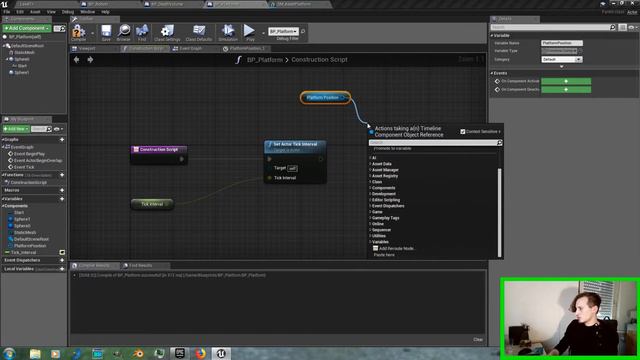
Task: Click the plus icon on Graphs section
Action: coord(62,140)
